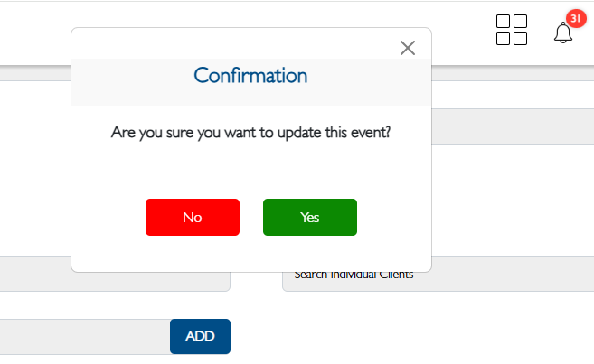Click the dialog's blank area below the buttons
Viewport: 594px width, 364px height.
click(x=251, y=255)
